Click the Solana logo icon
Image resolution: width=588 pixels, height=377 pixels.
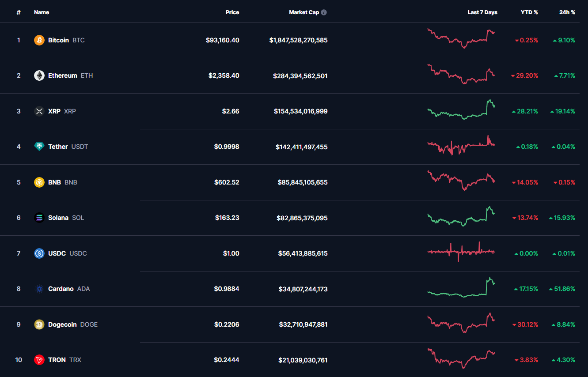pyautogui.click(x=39, y=218)
